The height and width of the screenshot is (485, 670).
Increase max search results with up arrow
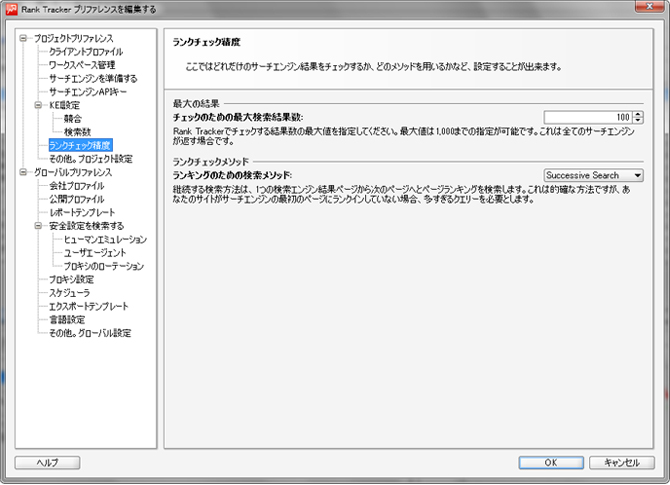[638, 114]
